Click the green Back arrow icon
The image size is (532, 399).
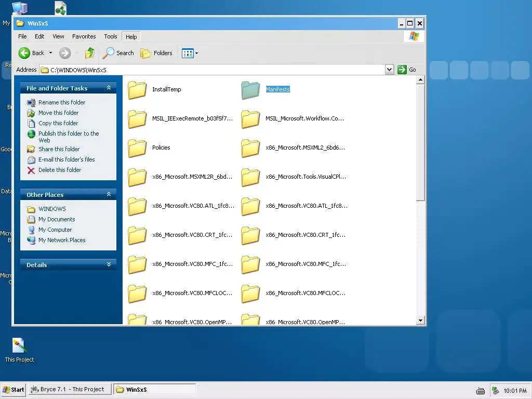point(24,53)
